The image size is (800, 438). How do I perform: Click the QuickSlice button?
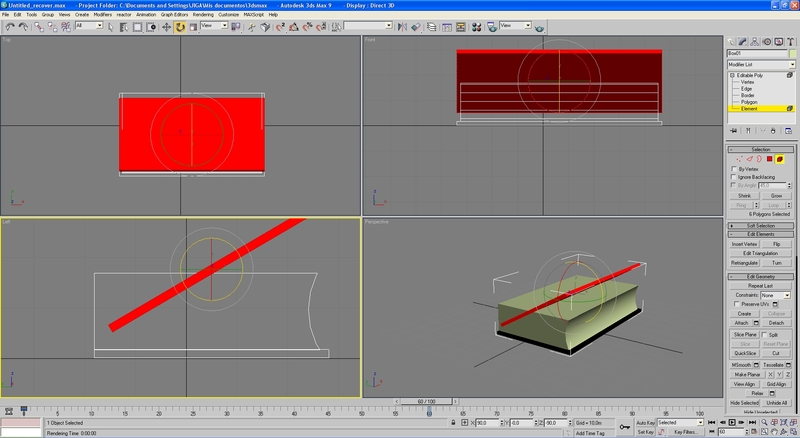click(x=745, y=353)
